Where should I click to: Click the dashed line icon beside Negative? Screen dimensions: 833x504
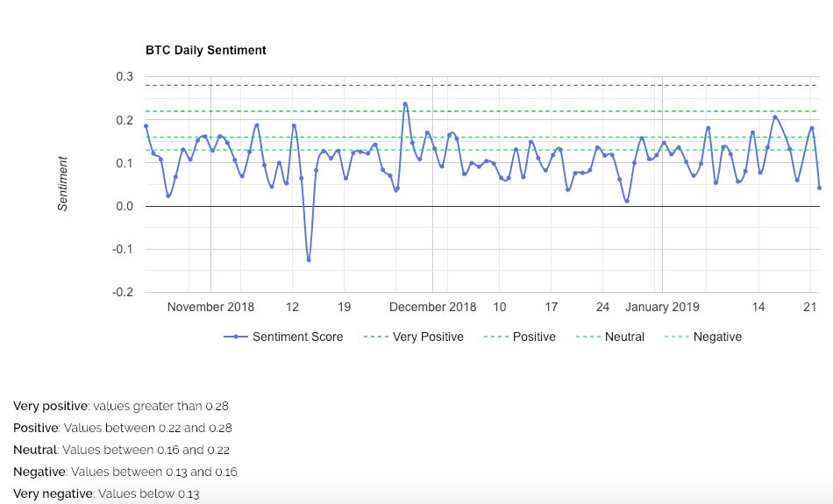coord(676,337)
